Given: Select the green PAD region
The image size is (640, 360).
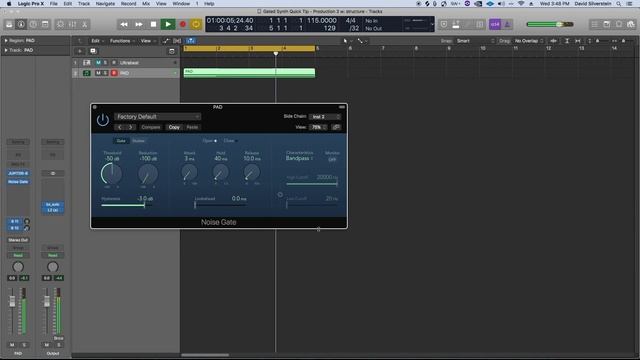Looking at the screenshot, I should click(x=249, y=73).
